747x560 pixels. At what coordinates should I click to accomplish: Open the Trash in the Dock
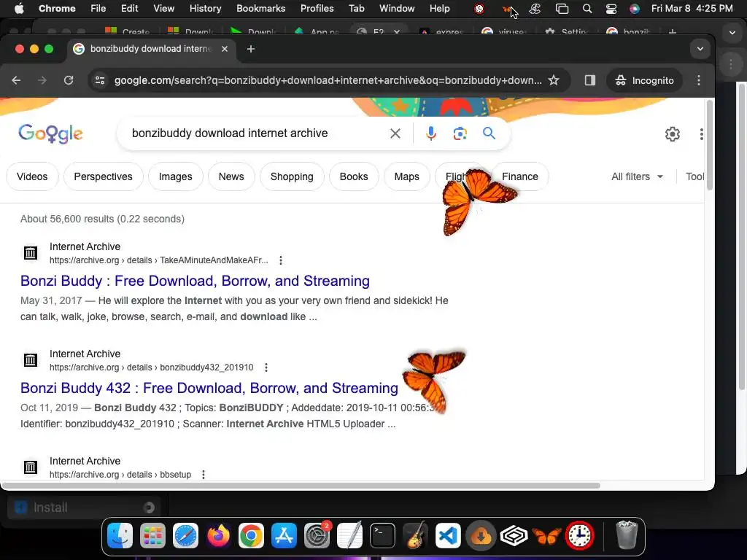click(x=627, y=535)
